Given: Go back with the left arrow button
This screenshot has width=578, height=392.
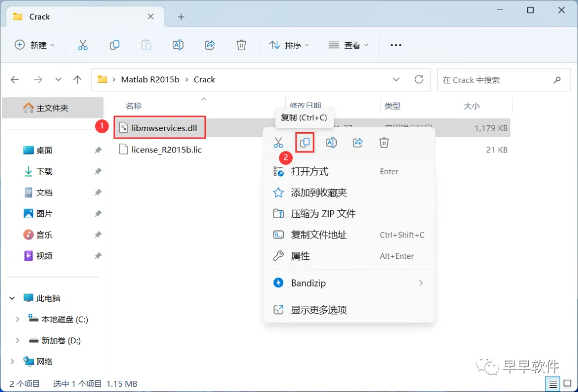Looking at the screenshot, I should click(x=15, y=80).
